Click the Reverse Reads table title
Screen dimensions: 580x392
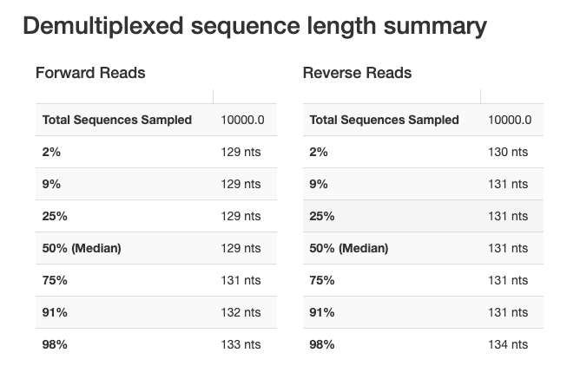[x=357, y=73]
